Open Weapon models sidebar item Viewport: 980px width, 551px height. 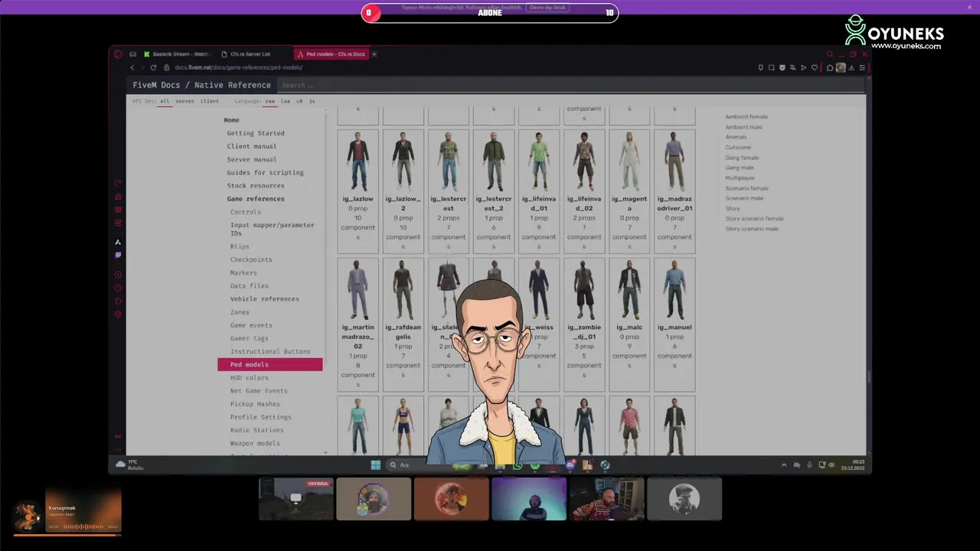pos(255,443)
